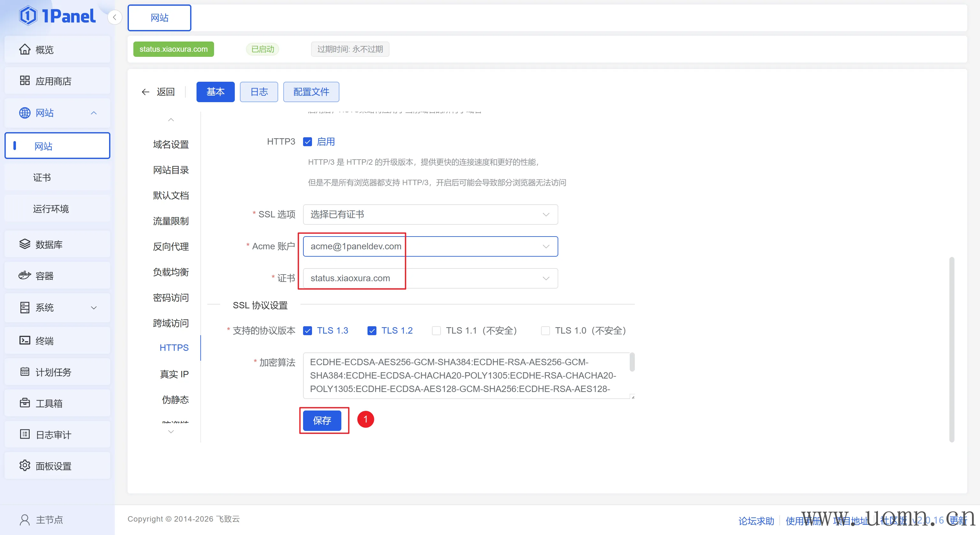
Task: Click the home icon for 概览
Action: [25, 49]
